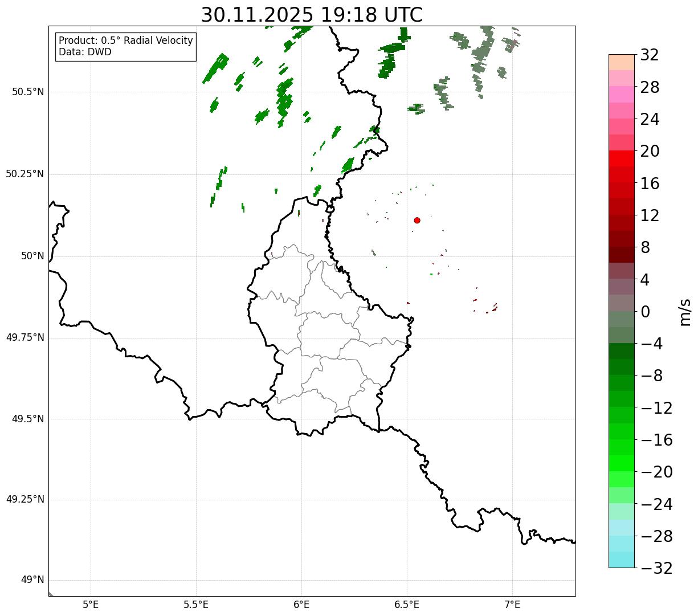Select the 49.75°N latitude label
The width and height of the screenshot is (698, 616).
pos(25,337)
